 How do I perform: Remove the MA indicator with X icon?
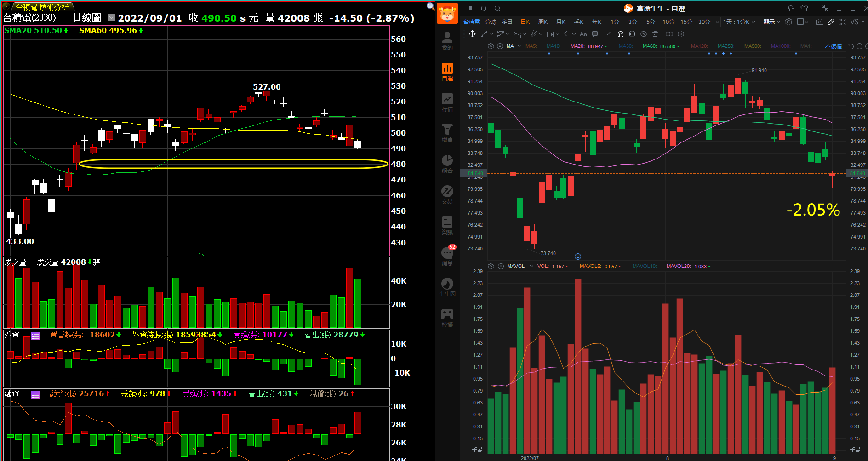click(x=500, y=46)
